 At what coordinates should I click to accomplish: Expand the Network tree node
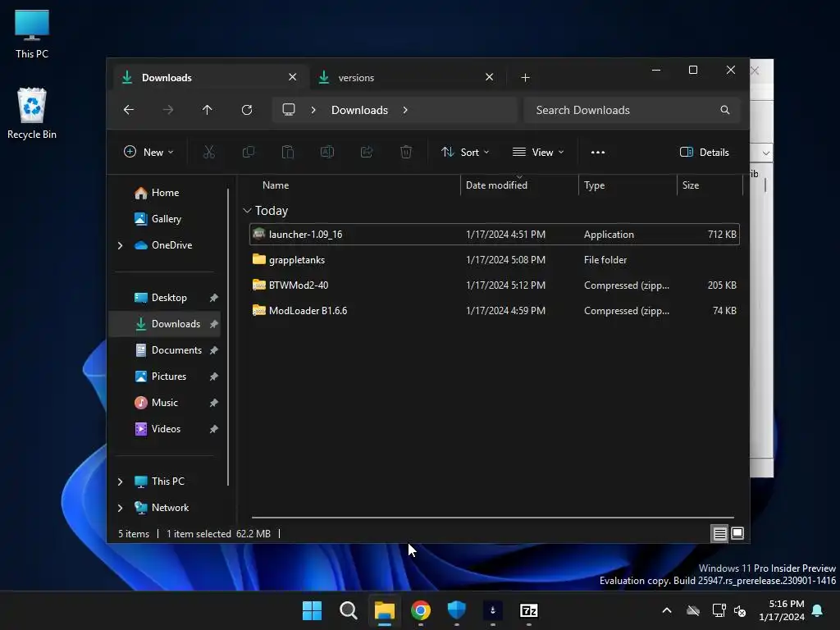(x=120, y=508)
